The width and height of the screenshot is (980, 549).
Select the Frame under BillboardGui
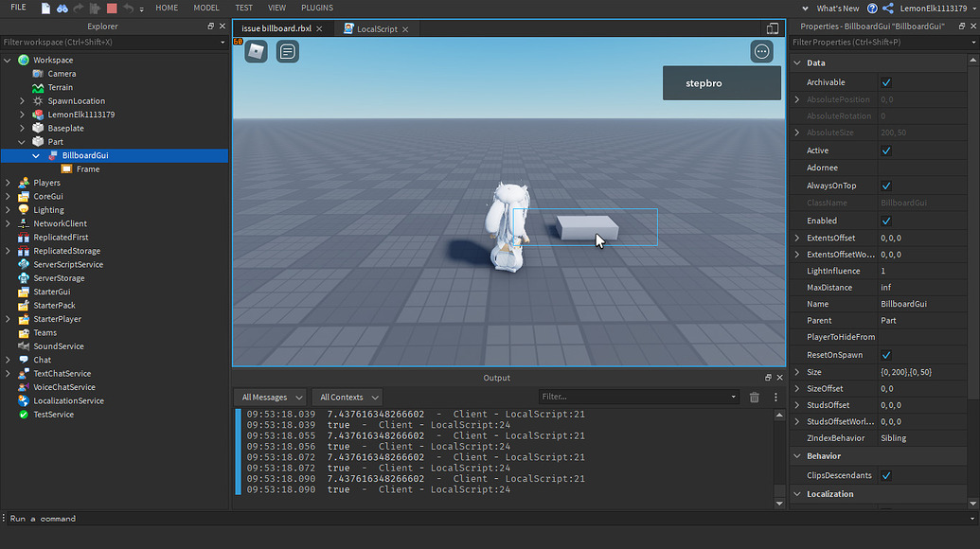pos(88,169)
